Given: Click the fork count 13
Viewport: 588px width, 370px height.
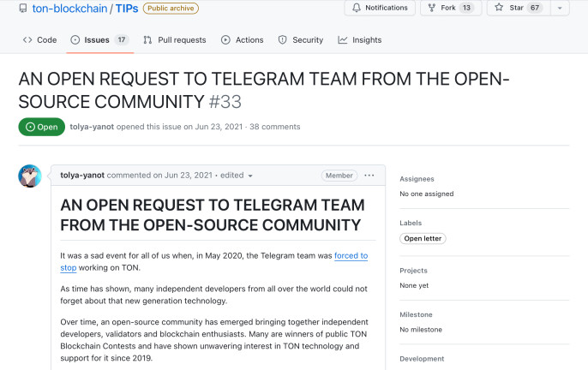Looking at the screenshot, I should click(x=466, y=8).
